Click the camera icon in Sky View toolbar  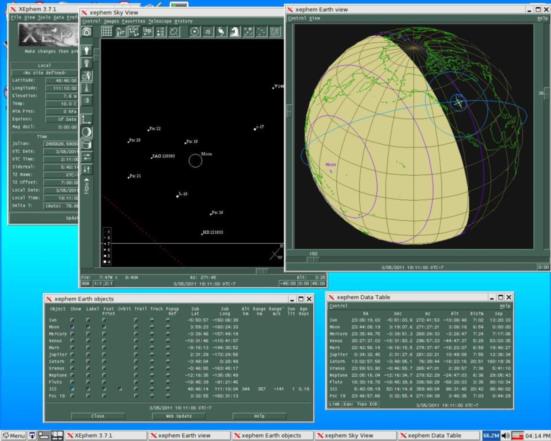point(86,32)
